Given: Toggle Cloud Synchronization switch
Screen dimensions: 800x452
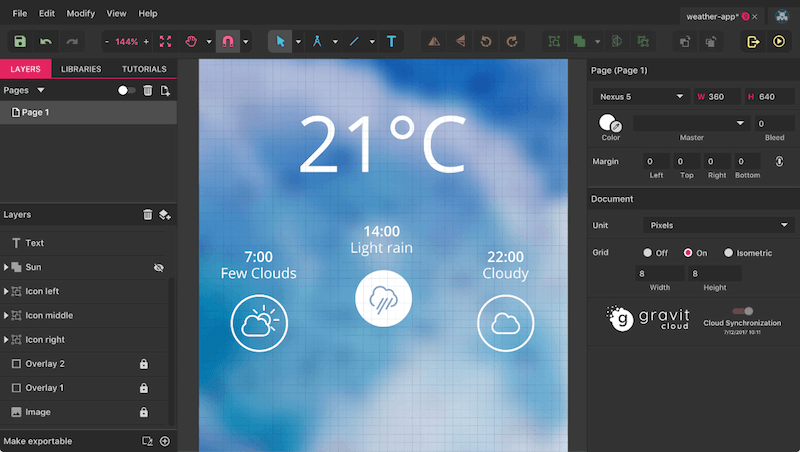Looking at the screenshot, I should 742,311.
